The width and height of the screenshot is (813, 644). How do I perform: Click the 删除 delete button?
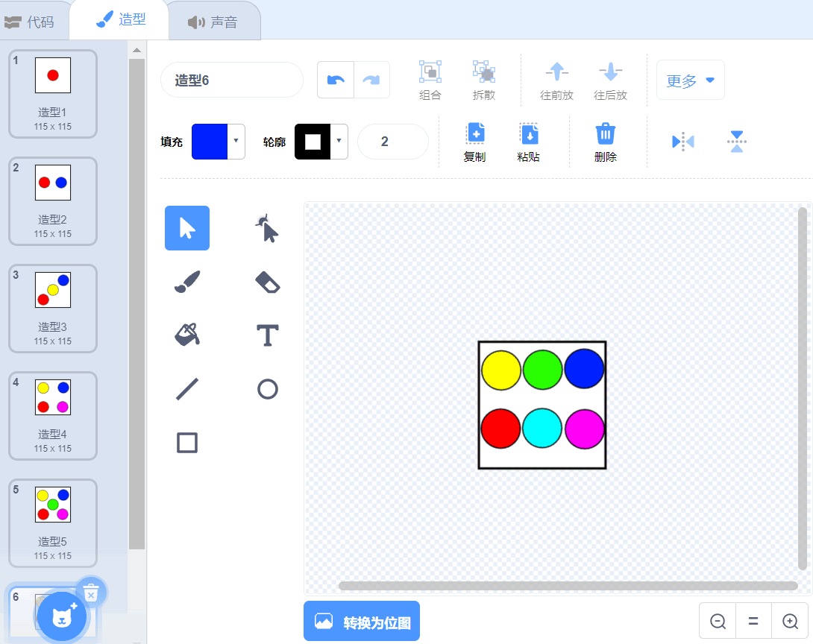[605, 142]
